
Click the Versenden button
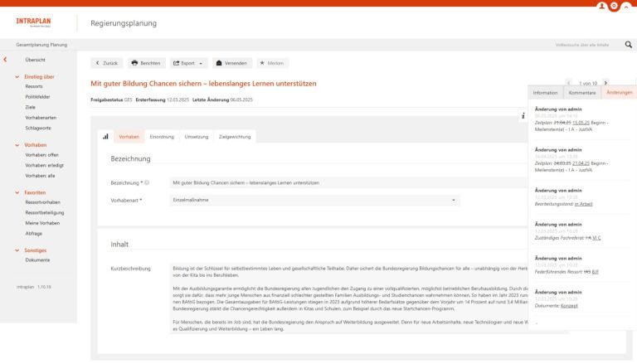coord(232,63)
